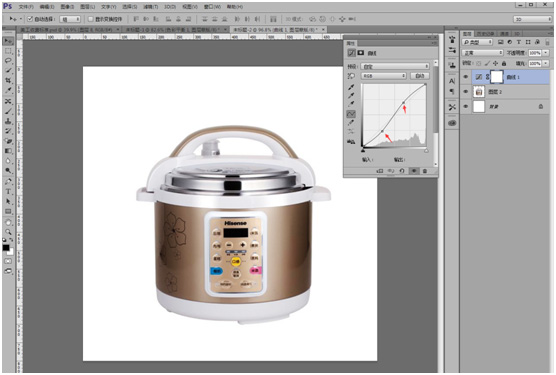Image resolution: width=556 pixels, height=375 pixels.
Task: Pick the Zoom tool in the toolbar
Action: pos(8,232)
